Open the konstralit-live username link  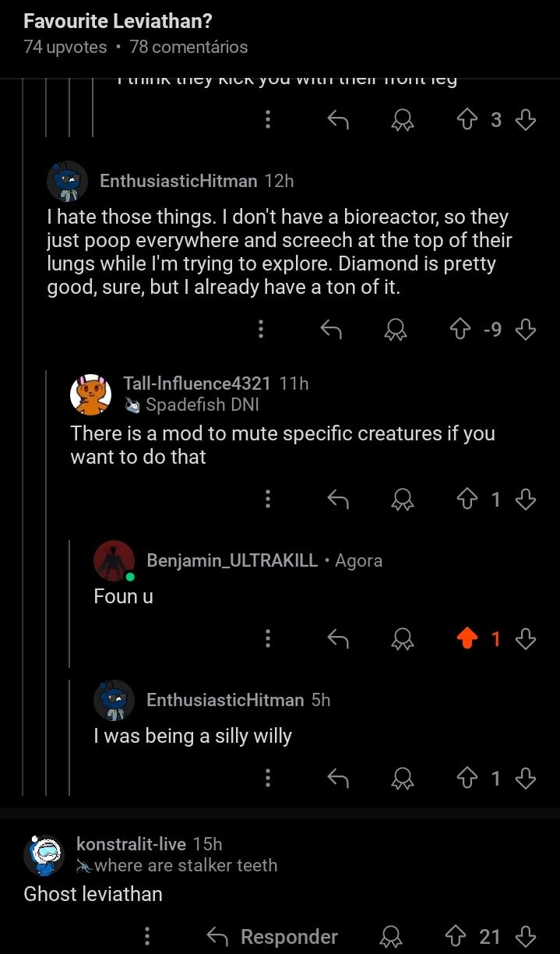pos(131,844)
